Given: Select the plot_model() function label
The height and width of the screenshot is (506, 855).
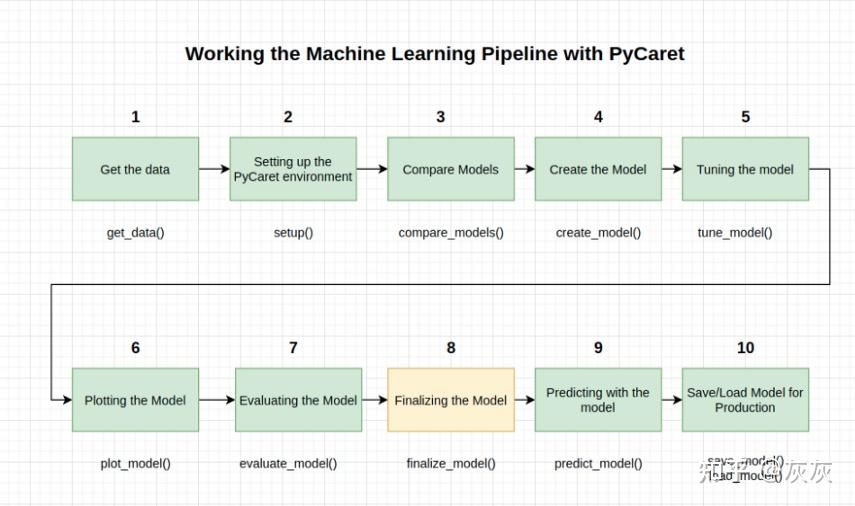Looking at the screenshot, I should click(135, 464).
